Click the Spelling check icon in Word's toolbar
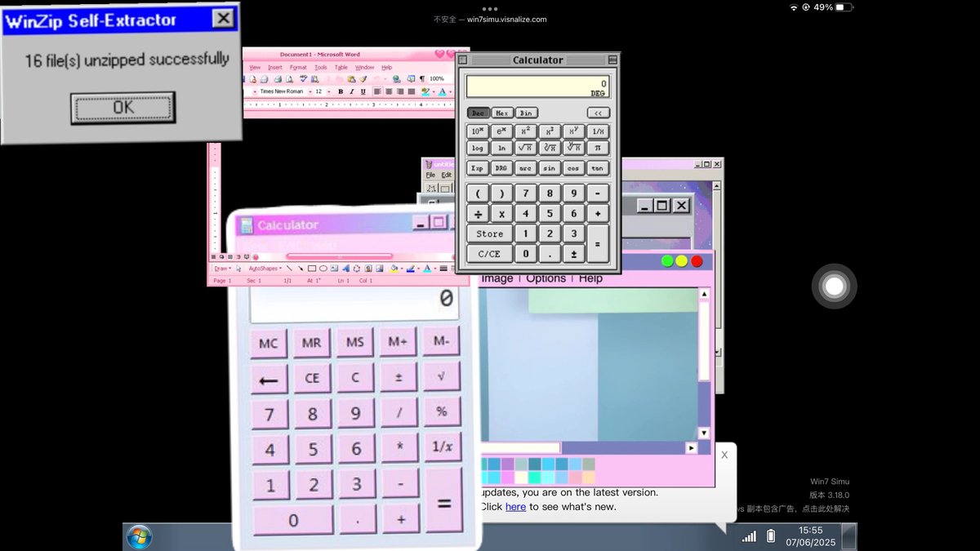This screenshot has height=551, width=980. point(303,78)
